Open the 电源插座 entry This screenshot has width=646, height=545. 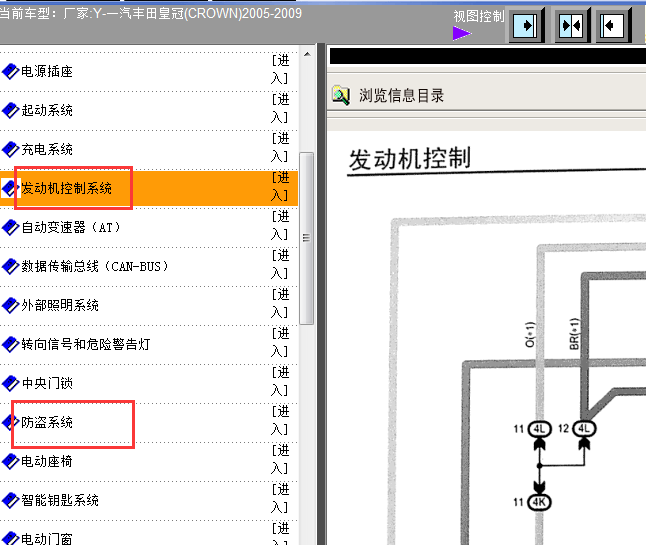pyautogui.click(x=47, y=71)
